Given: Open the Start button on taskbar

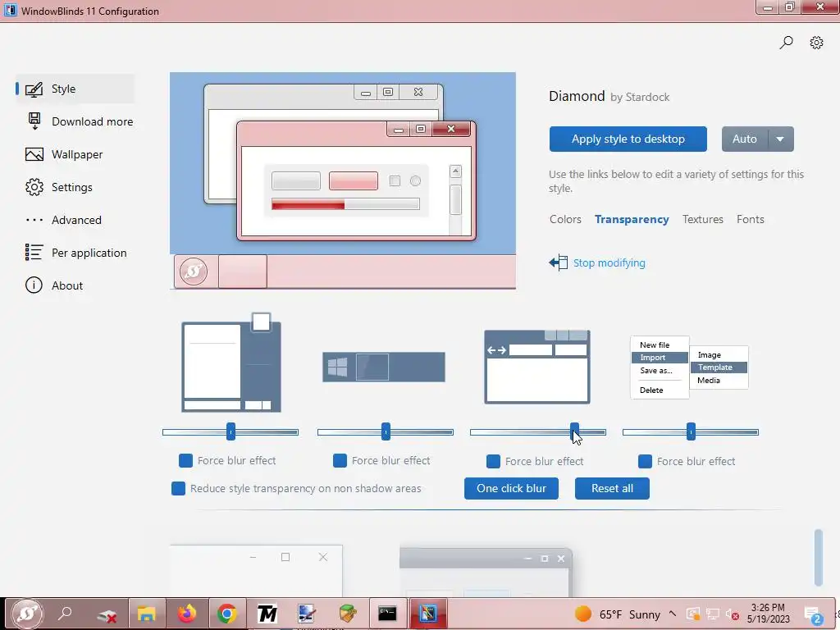Looking at the screenshot, I should click(26, 614).
